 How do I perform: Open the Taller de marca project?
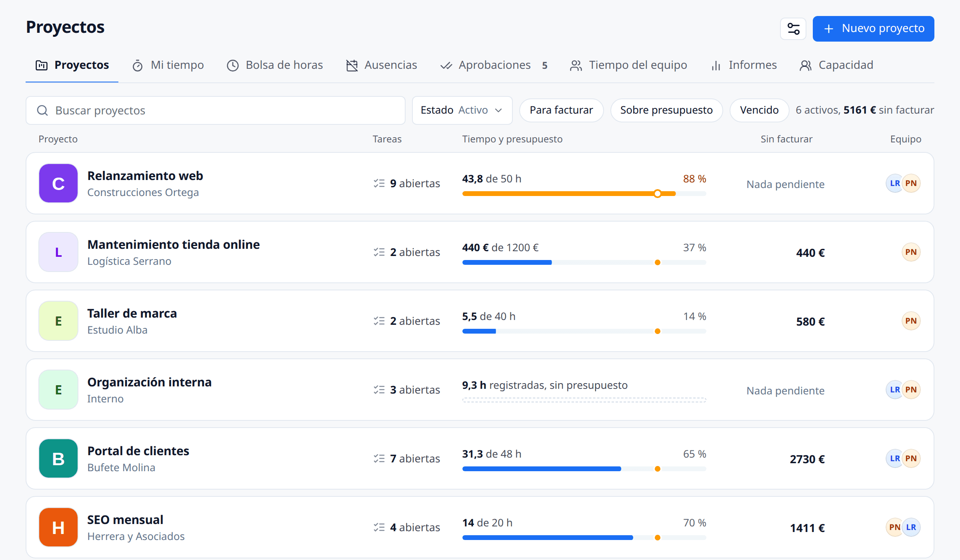click(x=132, y=313)
